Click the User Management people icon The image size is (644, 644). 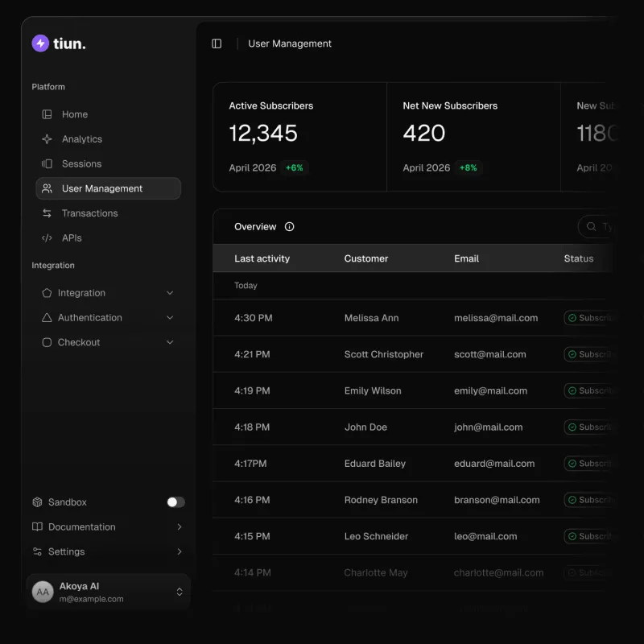[47, 188]
